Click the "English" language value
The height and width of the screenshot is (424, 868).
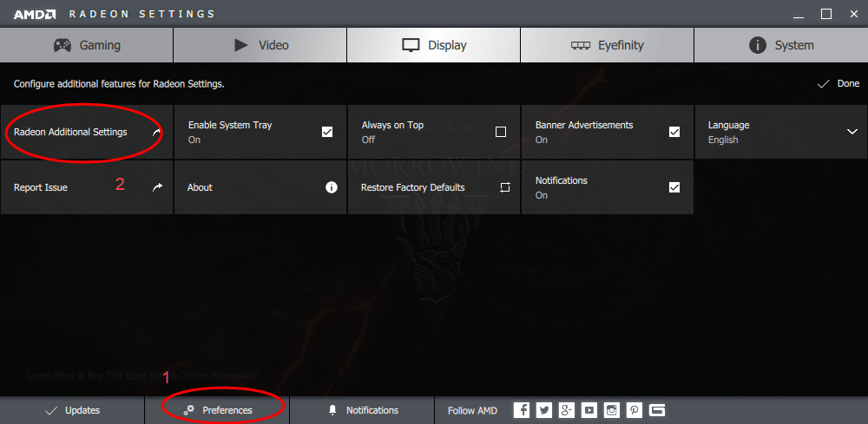[x=723, y=140]
